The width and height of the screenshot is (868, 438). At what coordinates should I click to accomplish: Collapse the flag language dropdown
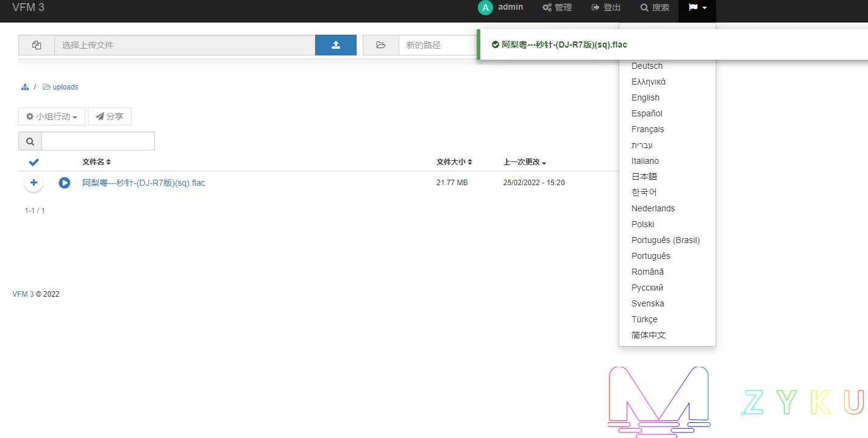697,8
